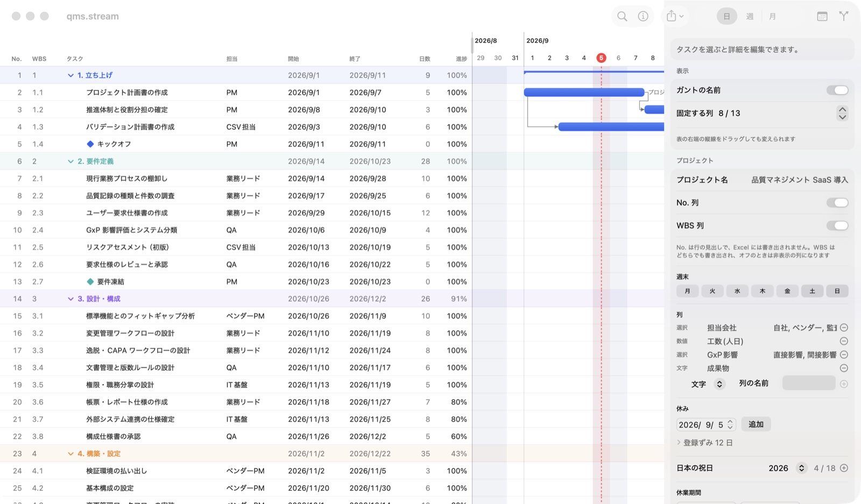Toggle the ガントの名前 switch
Image resolution: width=861 pixels, height=504 pixels.
[837, 90]
